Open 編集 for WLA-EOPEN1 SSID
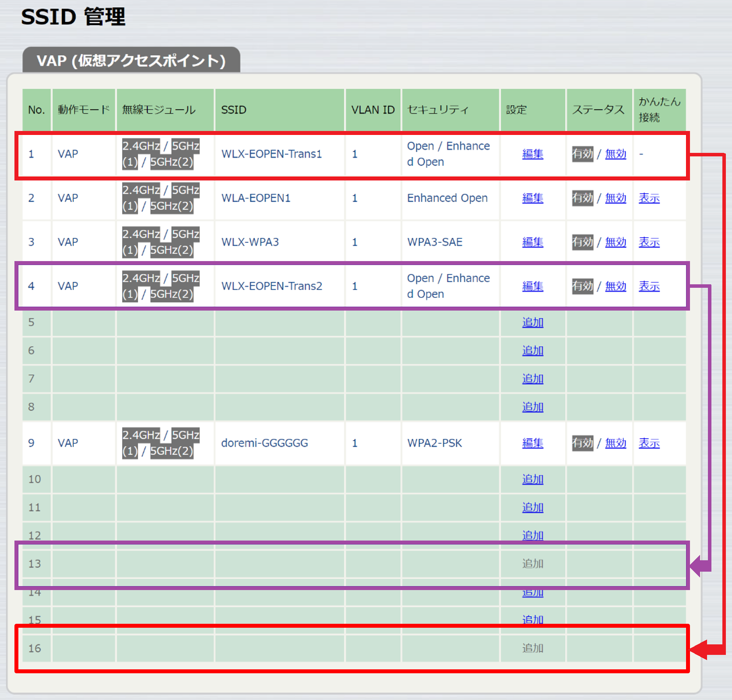 (532, 198)
